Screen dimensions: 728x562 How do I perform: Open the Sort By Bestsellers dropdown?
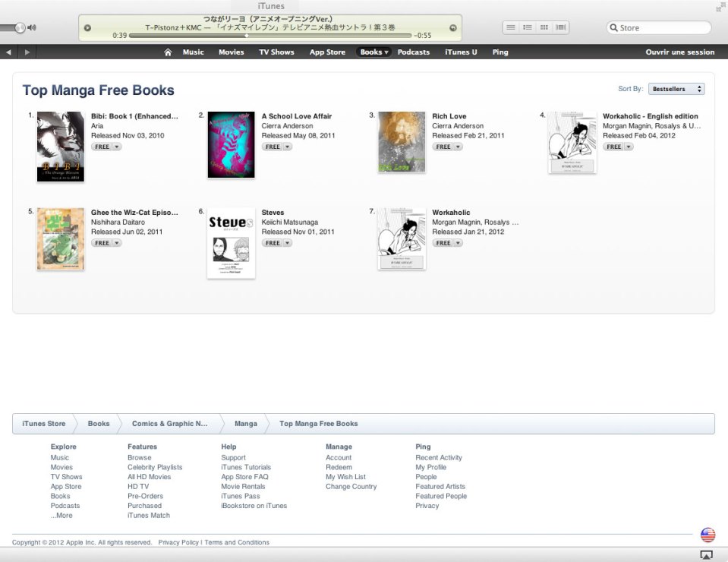(675, 87)
